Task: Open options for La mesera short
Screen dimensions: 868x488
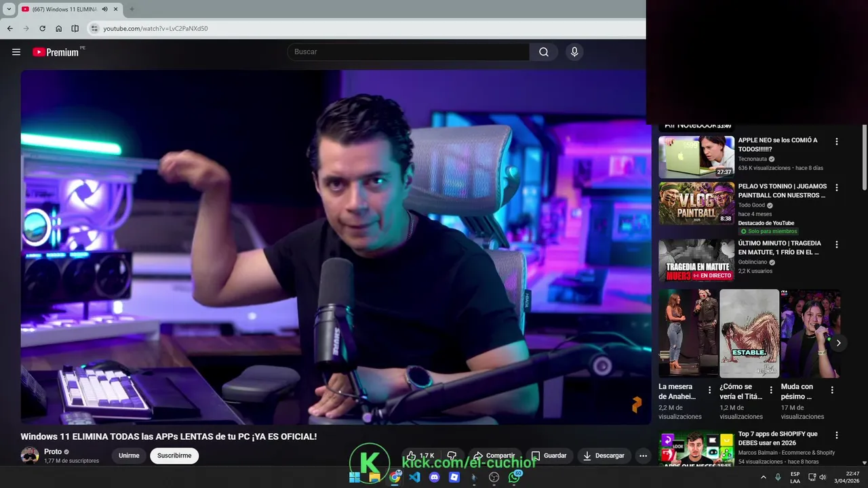Action: 709,390
